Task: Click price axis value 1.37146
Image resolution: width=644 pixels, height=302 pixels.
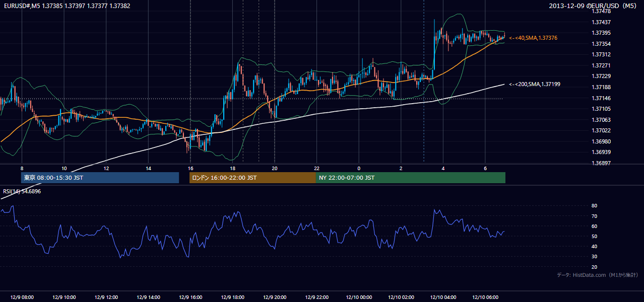Action: tap(601, 98)
